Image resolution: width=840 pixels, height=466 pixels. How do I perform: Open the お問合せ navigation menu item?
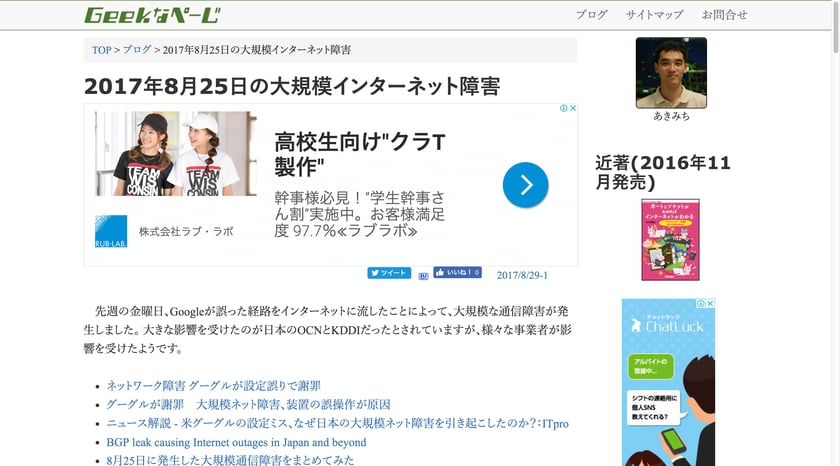click(724, 15)
